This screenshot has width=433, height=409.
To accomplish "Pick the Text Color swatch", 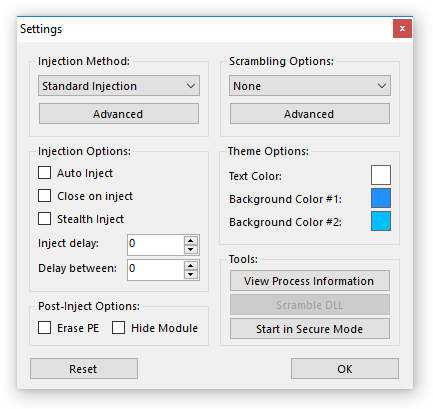I will coord(381,175).
